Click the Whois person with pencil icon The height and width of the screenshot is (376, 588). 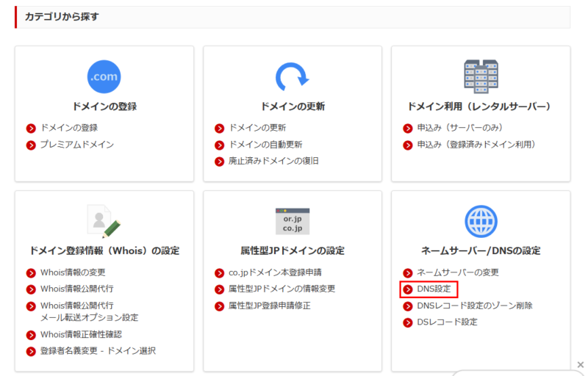click(104, 220)
